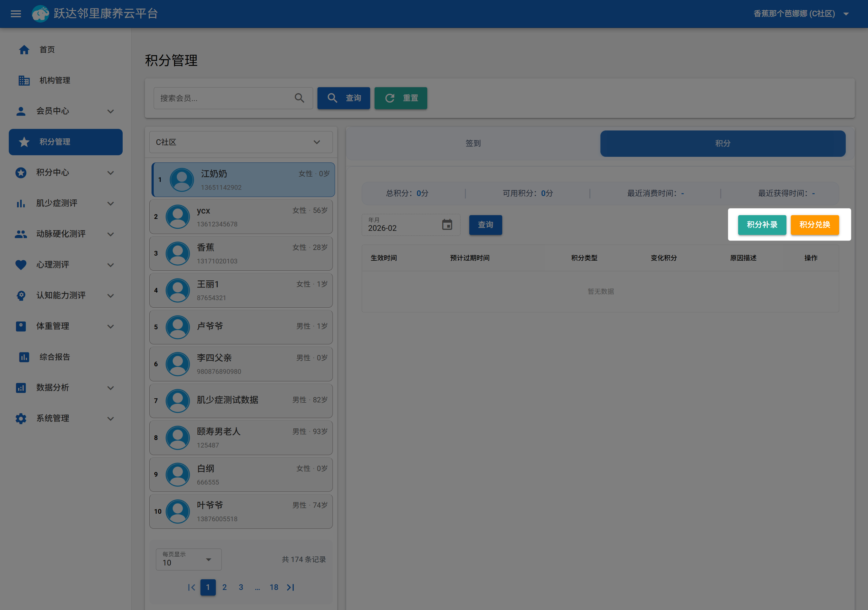Go to page 3

click(x=241, y=587)
